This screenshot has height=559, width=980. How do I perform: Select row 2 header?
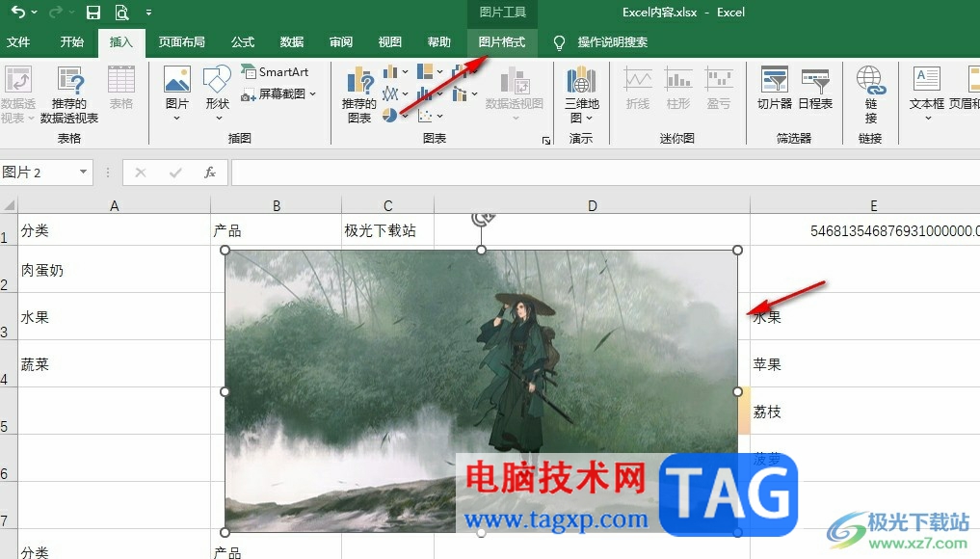(8, 270)
